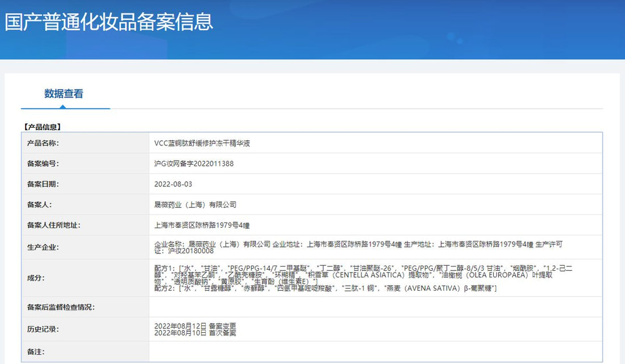Select the 配方2 ingredient line
This screenshot has width=625, height=364.
pos(325,288)
